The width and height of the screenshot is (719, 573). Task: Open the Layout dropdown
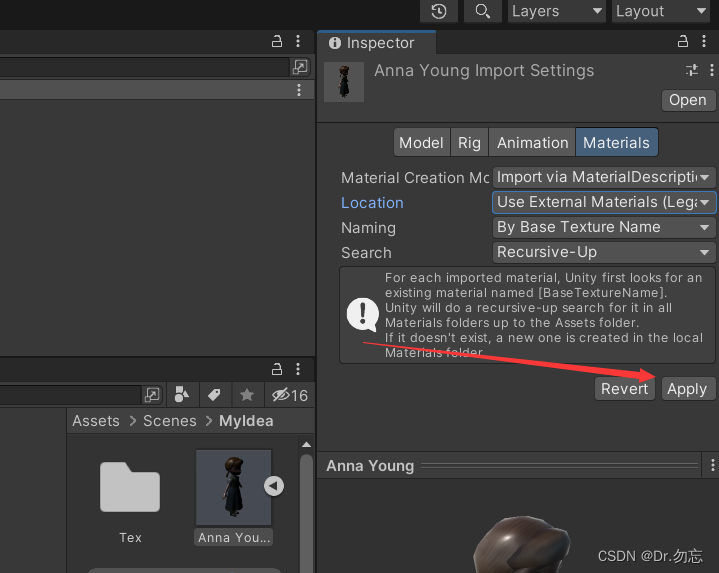pyautogui.click(x=661, y=11)
